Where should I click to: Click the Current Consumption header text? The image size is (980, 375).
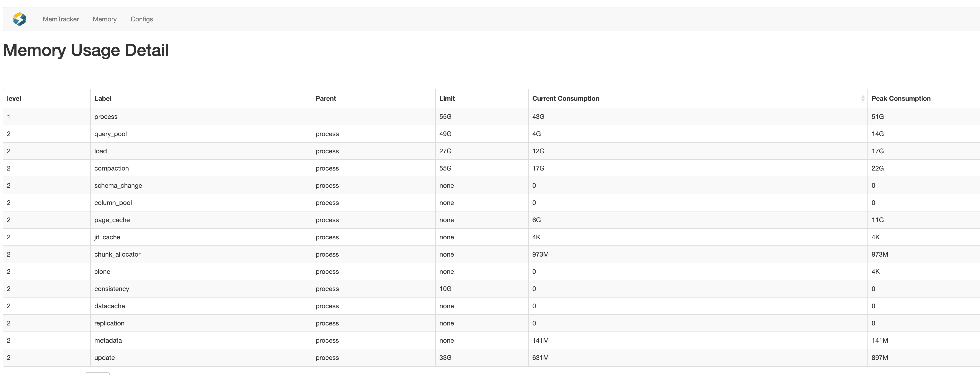pos(565,99)
